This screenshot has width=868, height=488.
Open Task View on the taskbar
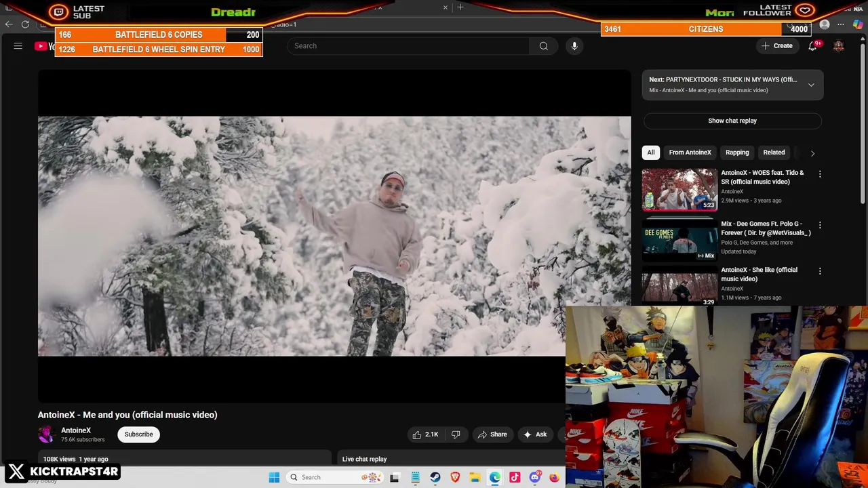395,477
